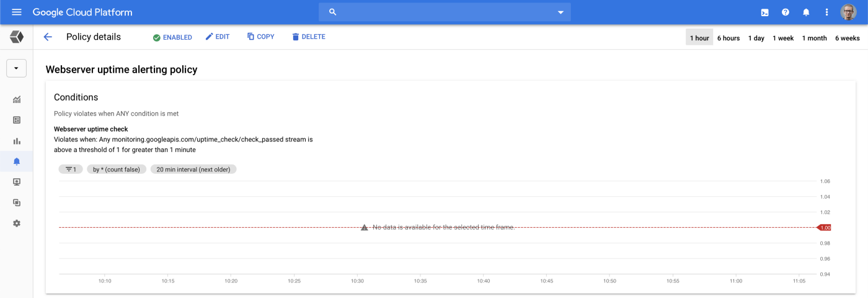Image resolution: width=868 pixels, height=298 pixels.
Task: Go back using the arrow icon
Action: pos(48,37)
